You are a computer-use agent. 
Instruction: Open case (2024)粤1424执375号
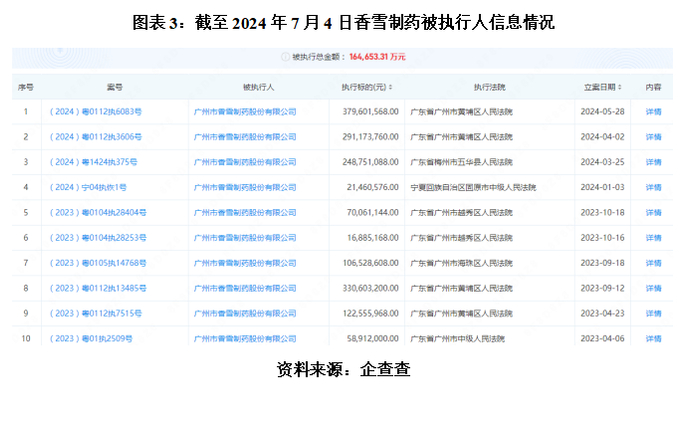(93, 162)
